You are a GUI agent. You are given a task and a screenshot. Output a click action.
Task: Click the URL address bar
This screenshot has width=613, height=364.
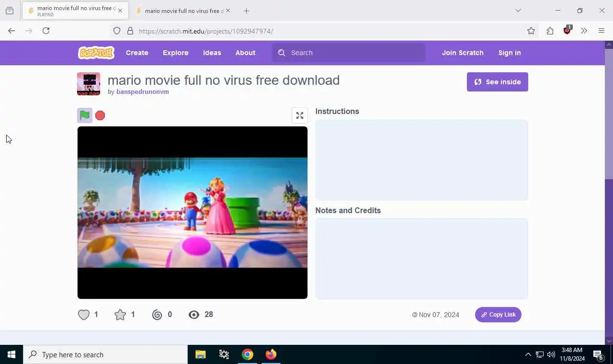(326, 31)
